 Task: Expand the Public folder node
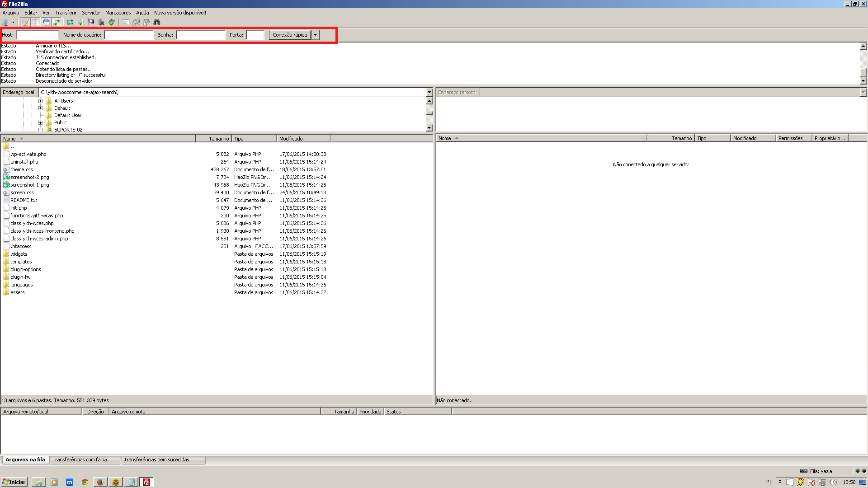pos(40,122)
